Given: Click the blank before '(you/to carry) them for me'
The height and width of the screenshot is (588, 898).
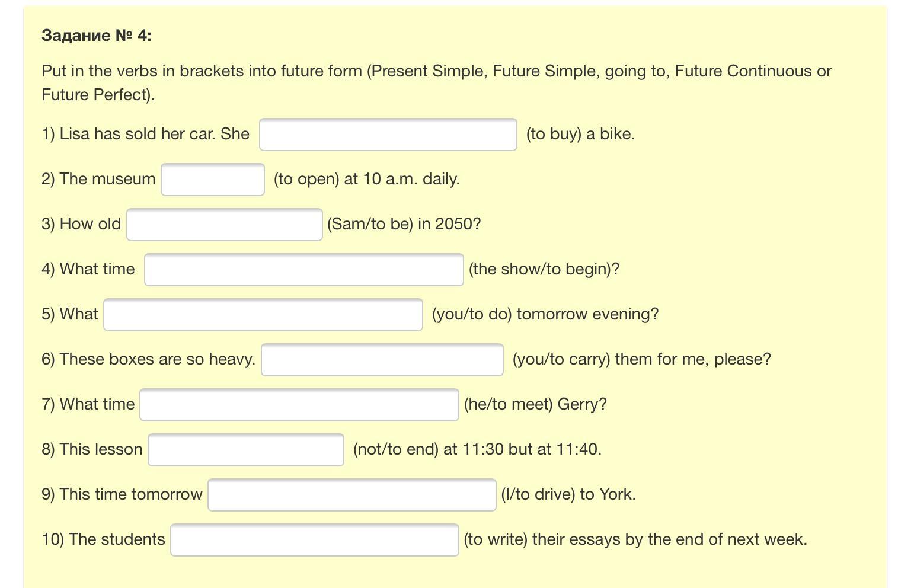Looking at the screenshot, I should point(382,360).
